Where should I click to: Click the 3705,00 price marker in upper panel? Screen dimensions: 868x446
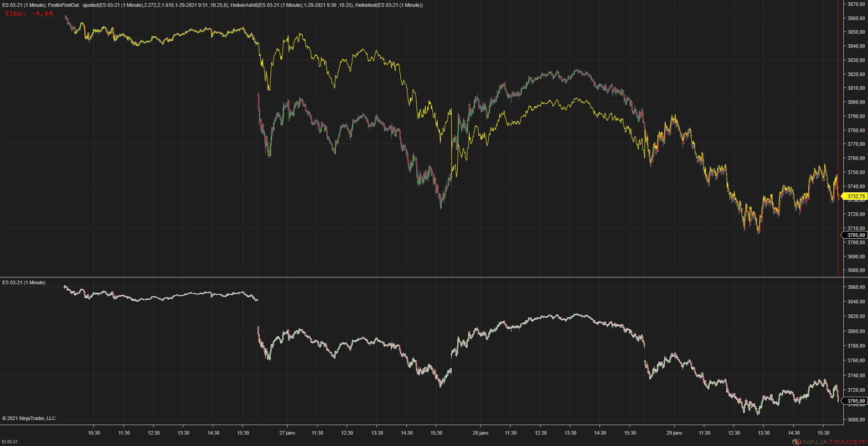(x=855, y=236)
